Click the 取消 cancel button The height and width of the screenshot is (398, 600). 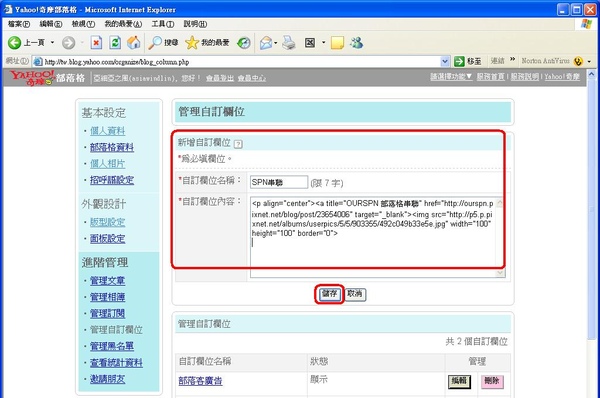point(355,294)
